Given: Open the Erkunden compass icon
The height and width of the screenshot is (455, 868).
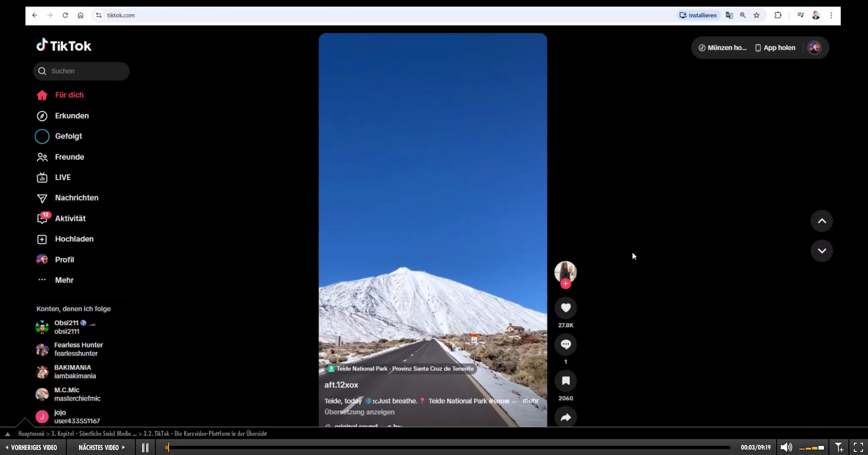Looking at the screenshot, I should pyautogui.click(x=42, y=116).
